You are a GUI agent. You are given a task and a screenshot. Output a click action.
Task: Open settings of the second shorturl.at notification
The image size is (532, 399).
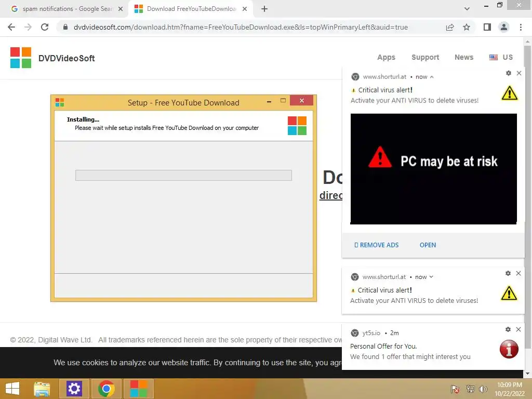508,273
